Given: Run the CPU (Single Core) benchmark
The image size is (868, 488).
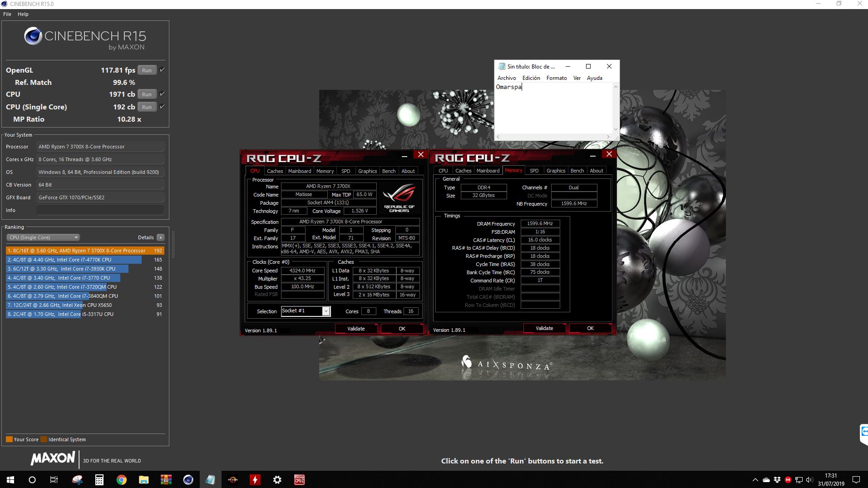Looking at the screenshot, I should (x=147, y=107).
